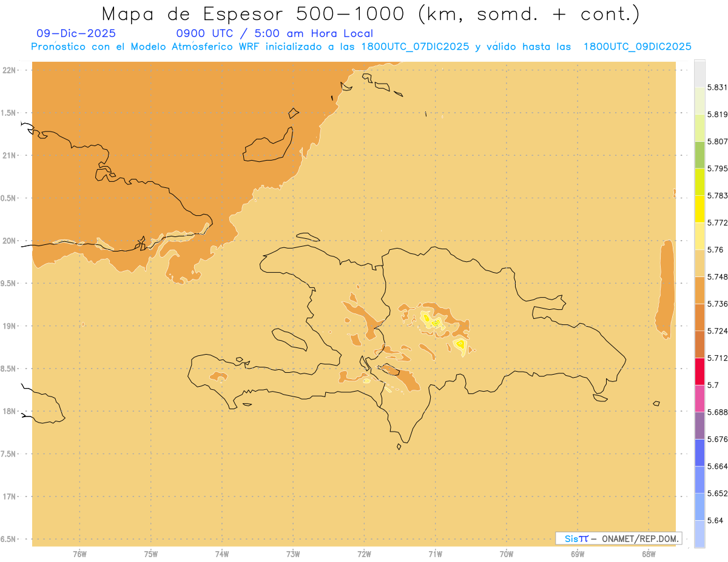Click the pink swatch in the color legend
The height and width of the screenshot is (562, 728).
click(699, 398)
